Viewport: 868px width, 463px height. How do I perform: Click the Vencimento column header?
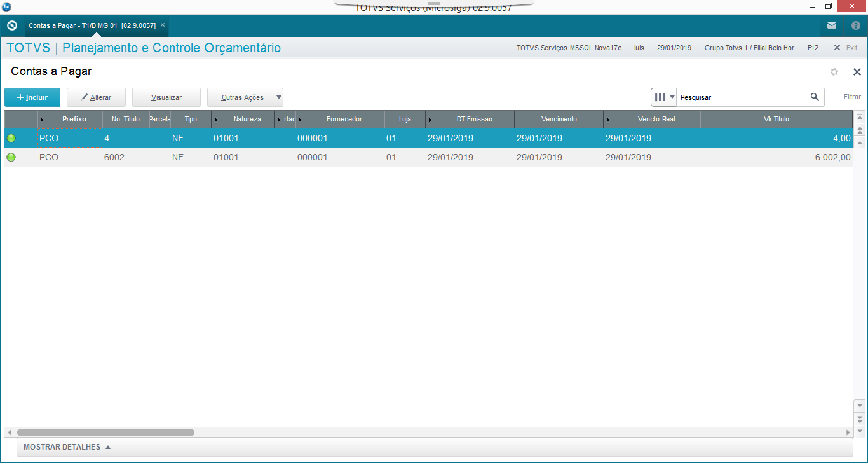pyautogui.click(x=559, y=119)
